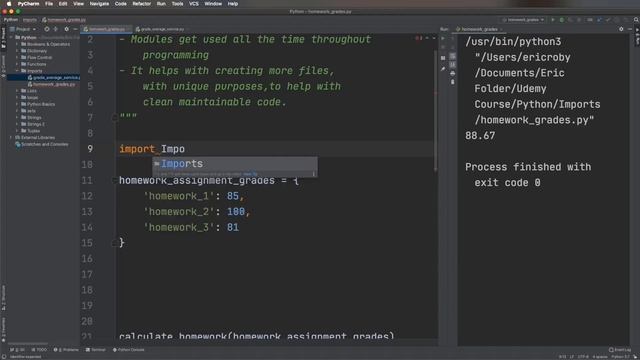Click the expand all icon in the Project panel
This screenshot has height=360, width=640.
click(x=56, y=29)
